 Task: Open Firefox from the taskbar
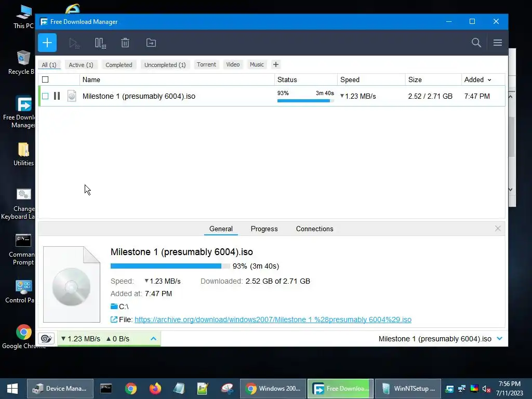(x=155, y=389)
